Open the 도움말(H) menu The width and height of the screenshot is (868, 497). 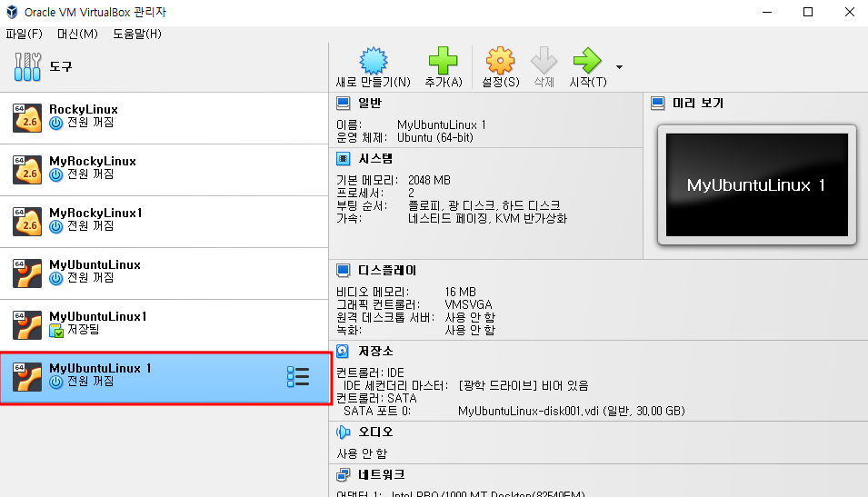pyautogui.click(x=137, y=34)
